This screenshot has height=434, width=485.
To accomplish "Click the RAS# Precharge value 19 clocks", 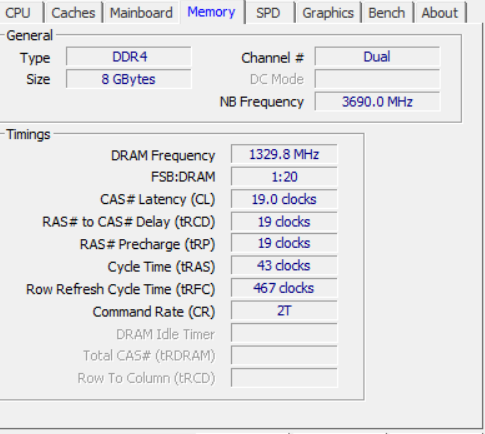I will coord(284,243).
